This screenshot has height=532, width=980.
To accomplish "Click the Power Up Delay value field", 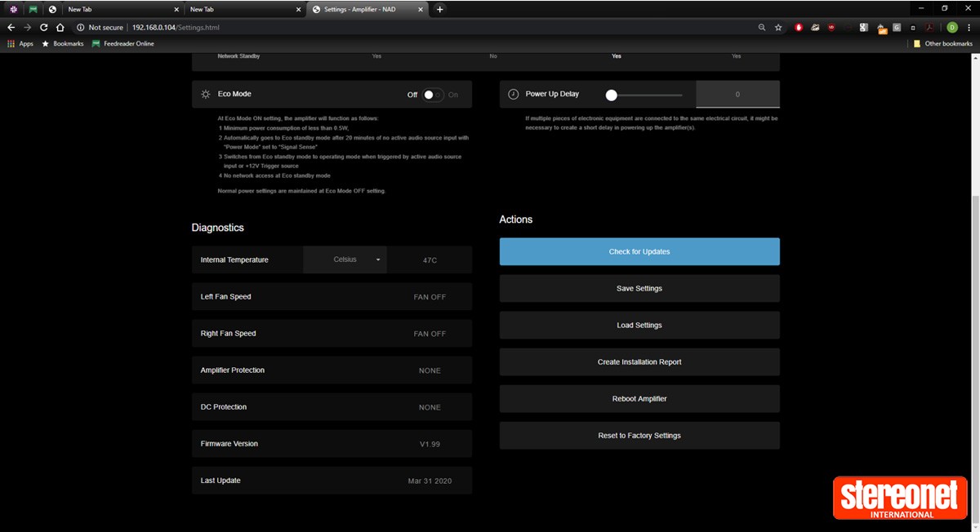I will pos(737,94).
